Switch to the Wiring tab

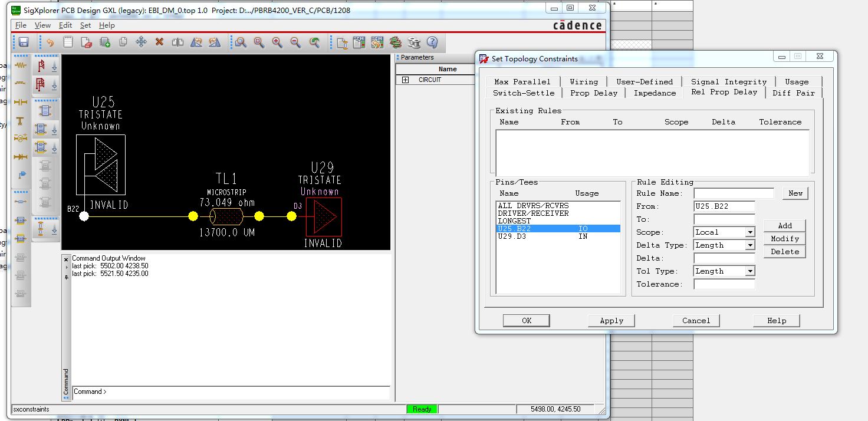pos(584,82)
